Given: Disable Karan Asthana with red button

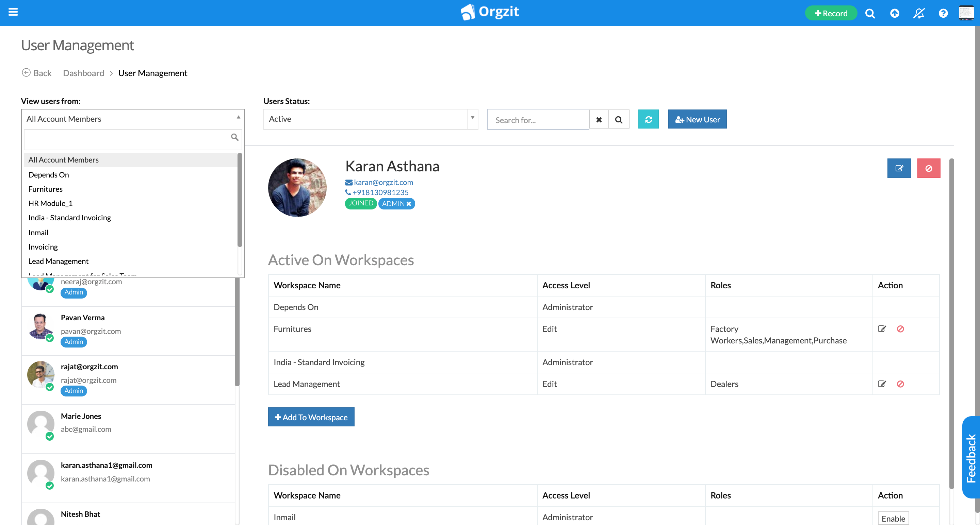Looking at the screenshot, I should point(929,168).
